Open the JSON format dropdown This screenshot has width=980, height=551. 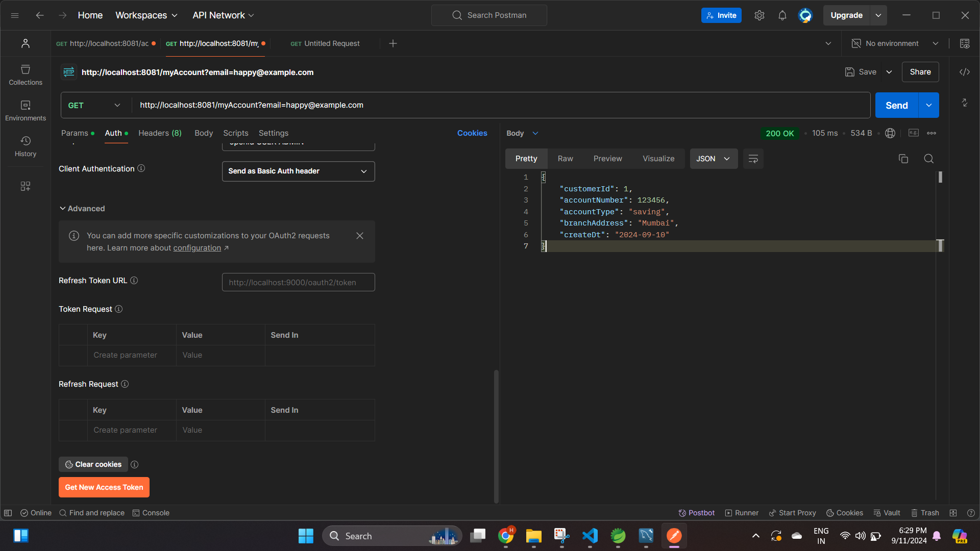point(714,159)
